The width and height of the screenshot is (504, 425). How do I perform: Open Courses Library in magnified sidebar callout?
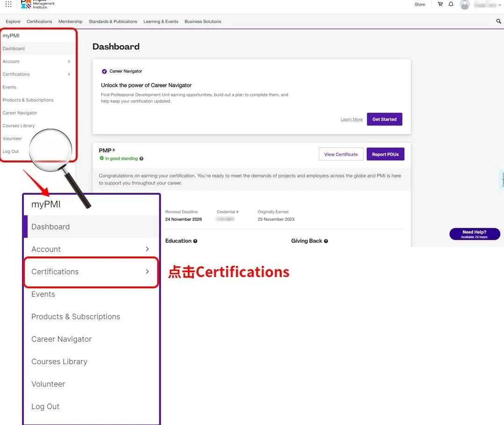(59, 362)
